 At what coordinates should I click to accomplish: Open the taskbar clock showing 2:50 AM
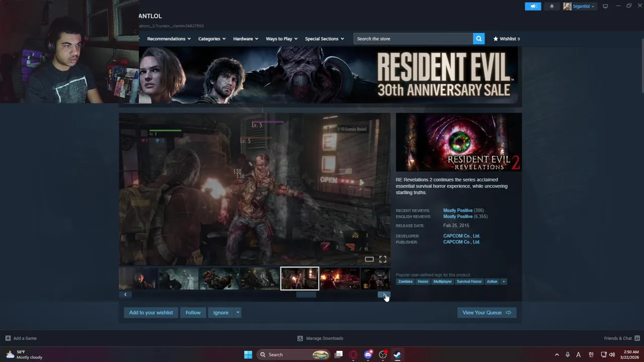pos(630,355)
